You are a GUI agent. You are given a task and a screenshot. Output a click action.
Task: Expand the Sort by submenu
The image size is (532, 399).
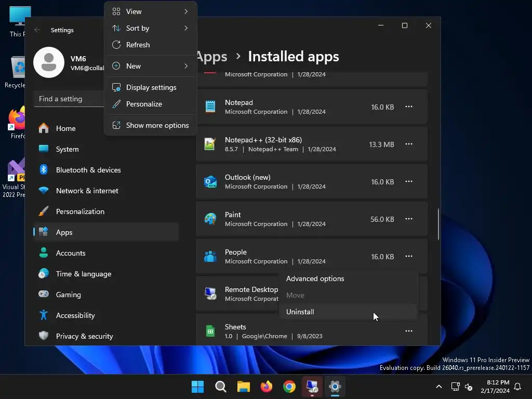(x=150, y=28)
